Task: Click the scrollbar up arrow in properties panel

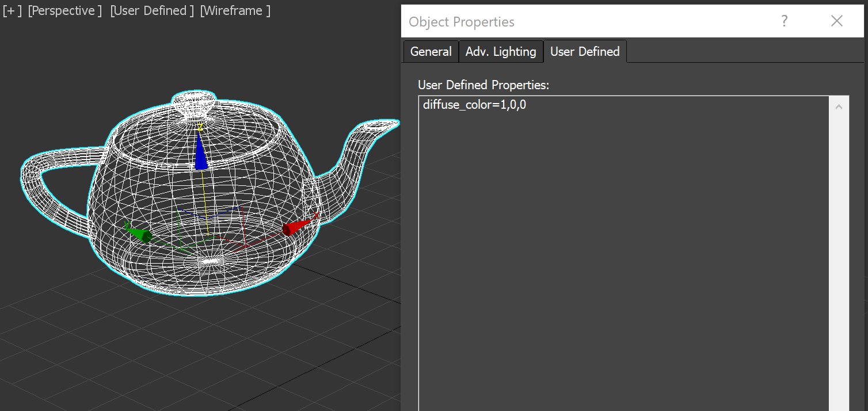Action: tap(839, 106)
